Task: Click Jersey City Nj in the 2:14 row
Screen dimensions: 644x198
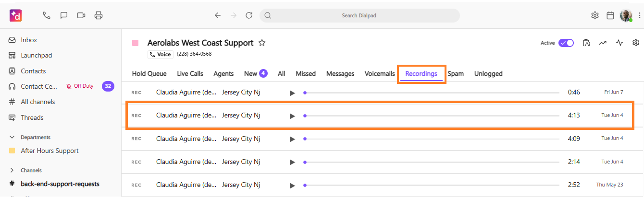Action: tap(241, 162)
